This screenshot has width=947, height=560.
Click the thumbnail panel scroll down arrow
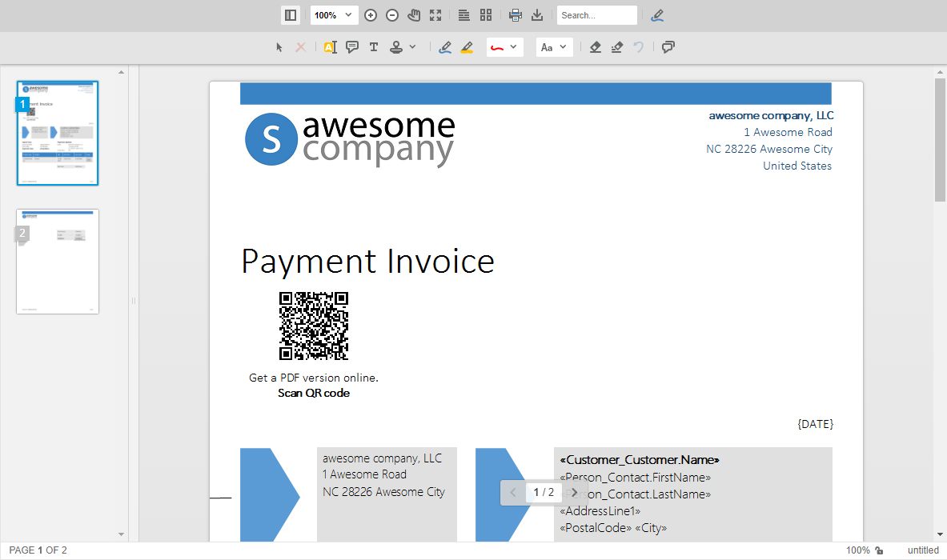pos(122,534)
